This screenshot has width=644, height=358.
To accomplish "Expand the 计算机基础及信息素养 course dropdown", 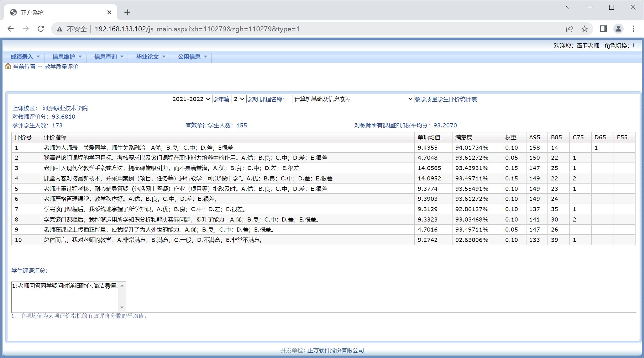I will 353,99.
